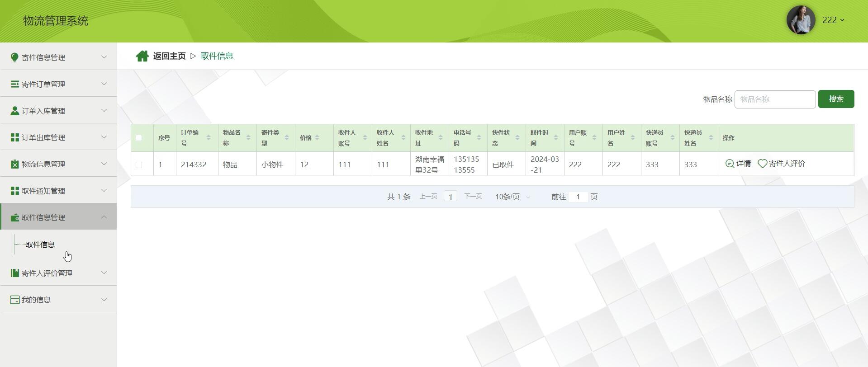This screenshot has width=868, height=367.
Task: Open 物流信息管理 menu label
Action: click(43, 164)
